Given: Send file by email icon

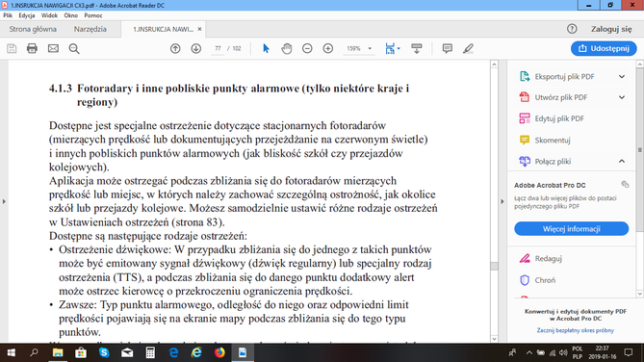Looking at the screenshot, I should 53,48.
